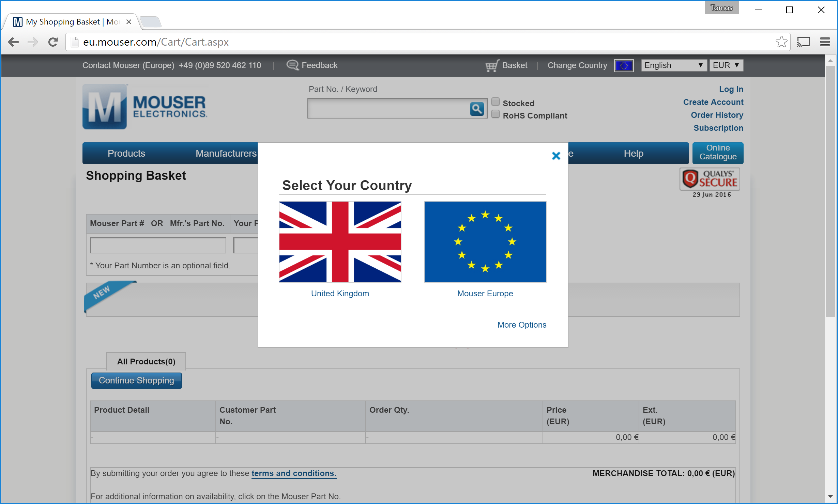Click the search magnifier icon button
Image resolution: width=838 pixels, height=504 pixels.
[x=477, y=109]
